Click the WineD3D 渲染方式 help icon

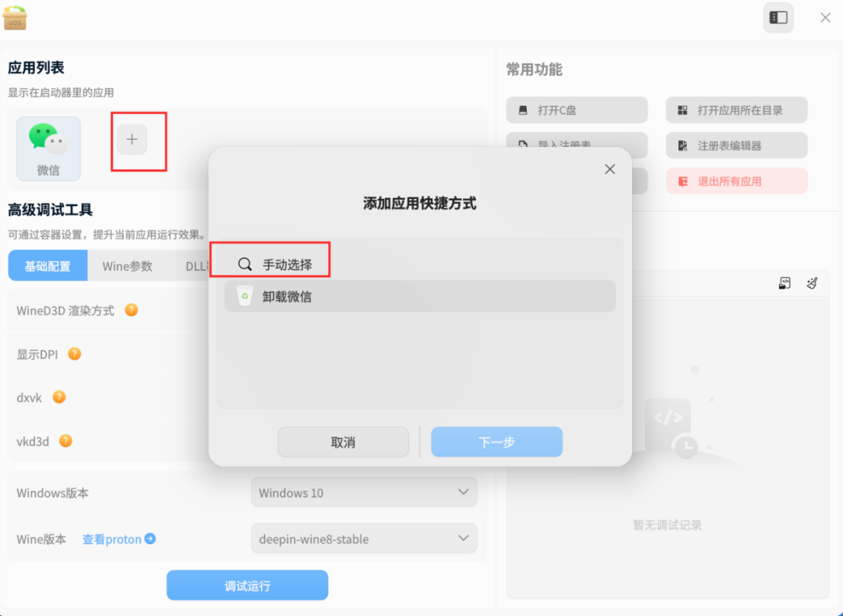(x=131, y=310)
